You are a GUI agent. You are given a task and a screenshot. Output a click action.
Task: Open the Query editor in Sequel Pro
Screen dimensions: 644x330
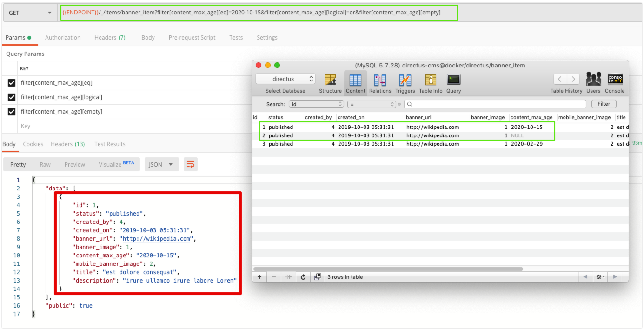453,82
